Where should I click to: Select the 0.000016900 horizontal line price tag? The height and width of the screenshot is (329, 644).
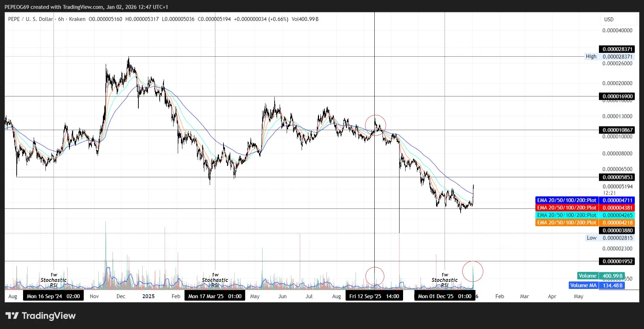click(x=617, y=96)
